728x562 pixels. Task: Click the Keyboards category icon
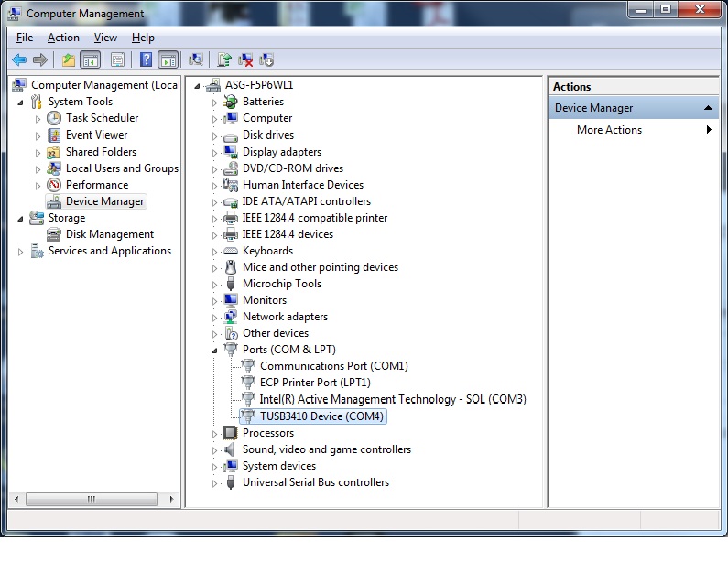pos(230,251)
